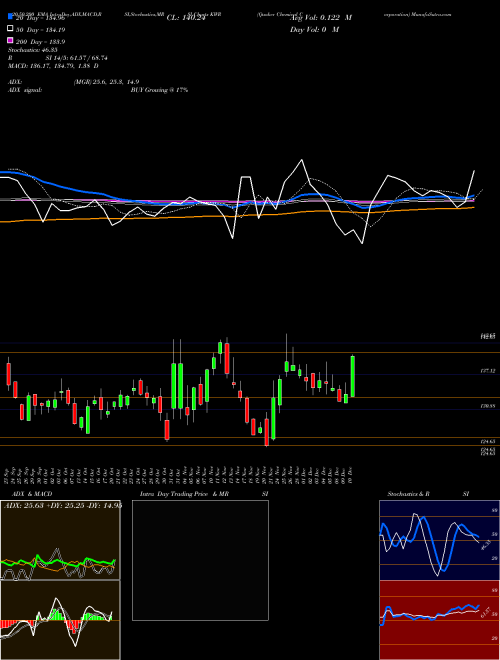Viewport: 500px width, 660px height.
Task: Click the last tall green candlestick
Action: click(353, 376)
